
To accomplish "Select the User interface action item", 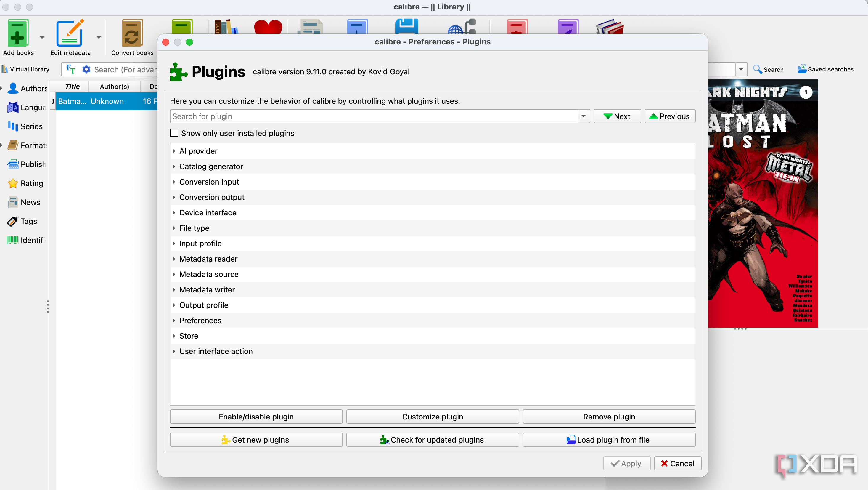I will tap(216, 351).
